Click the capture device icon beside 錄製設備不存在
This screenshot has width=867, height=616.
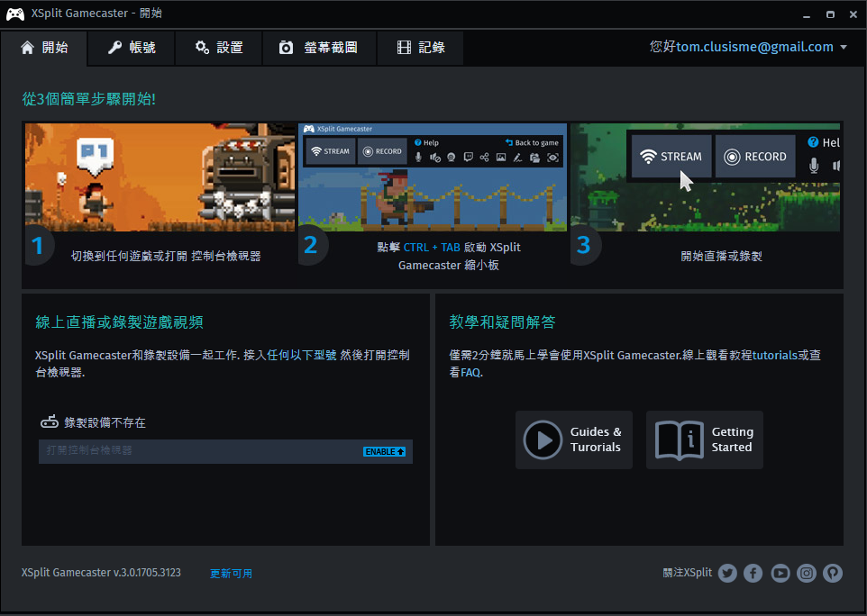pos(50,422)
